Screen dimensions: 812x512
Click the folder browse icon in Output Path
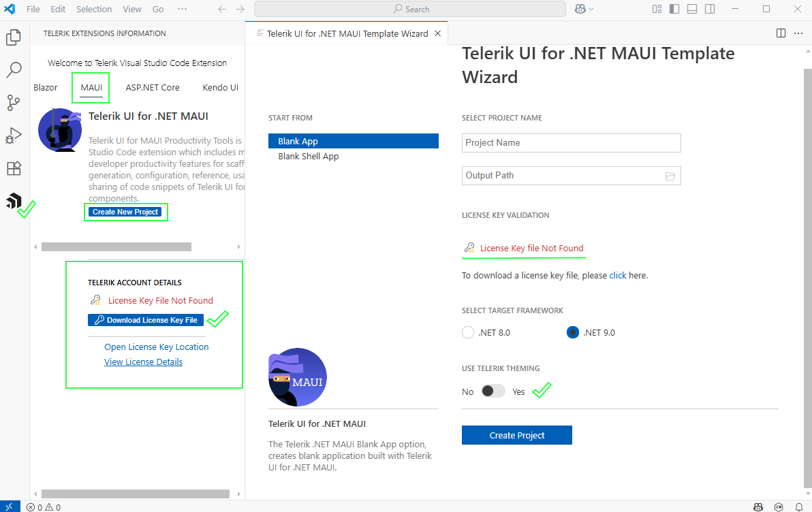click(671, 175)
